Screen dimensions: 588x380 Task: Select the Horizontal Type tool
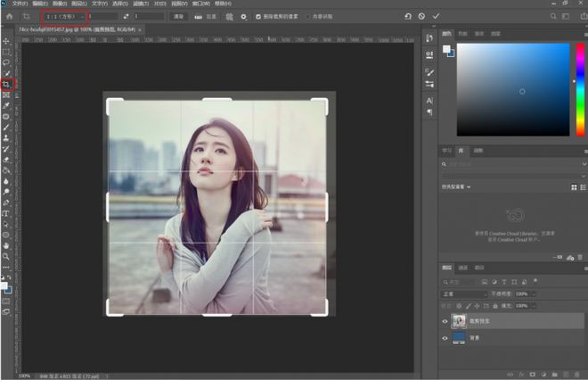[x=6, y=214]
